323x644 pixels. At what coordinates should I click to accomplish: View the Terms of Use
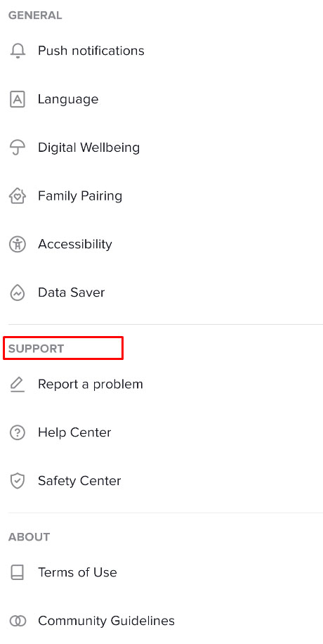click(161, 572)
